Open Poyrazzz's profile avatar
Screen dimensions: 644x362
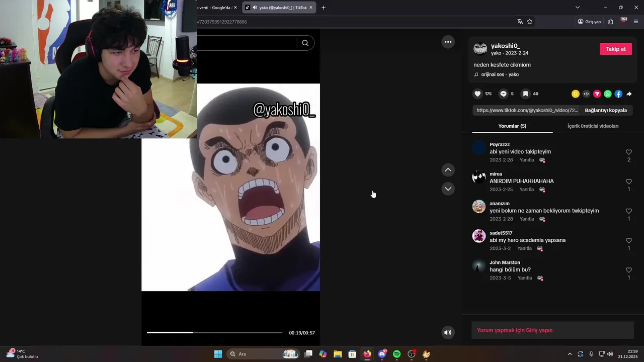tap(479, 148)
